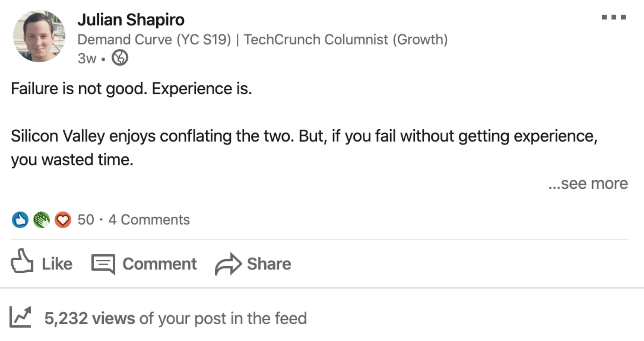Click the Comment button text
Screen dimensions: 644x341
tap(159, 264)
